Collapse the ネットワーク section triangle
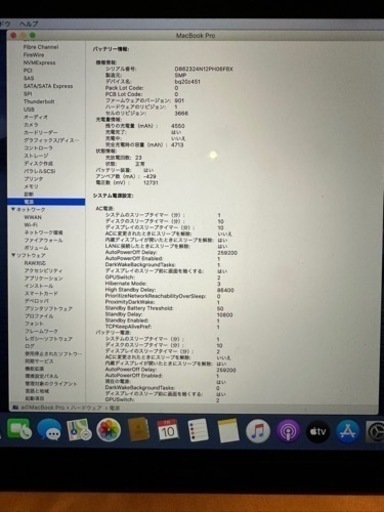 coord(13,209)
